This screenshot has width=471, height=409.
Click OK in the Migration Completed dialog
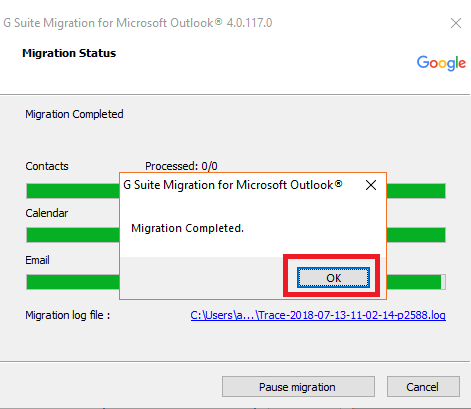pyautogui.click(x=333, y=278)
